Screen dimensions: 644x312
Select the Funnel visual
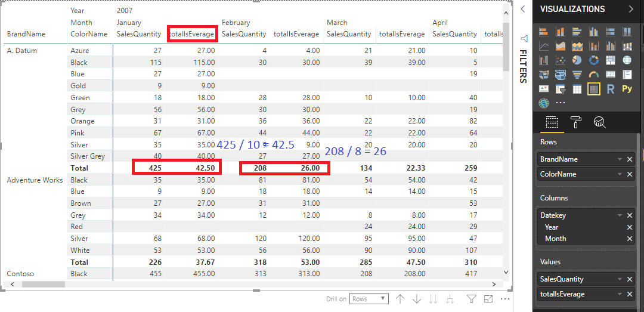pos(577,75)
